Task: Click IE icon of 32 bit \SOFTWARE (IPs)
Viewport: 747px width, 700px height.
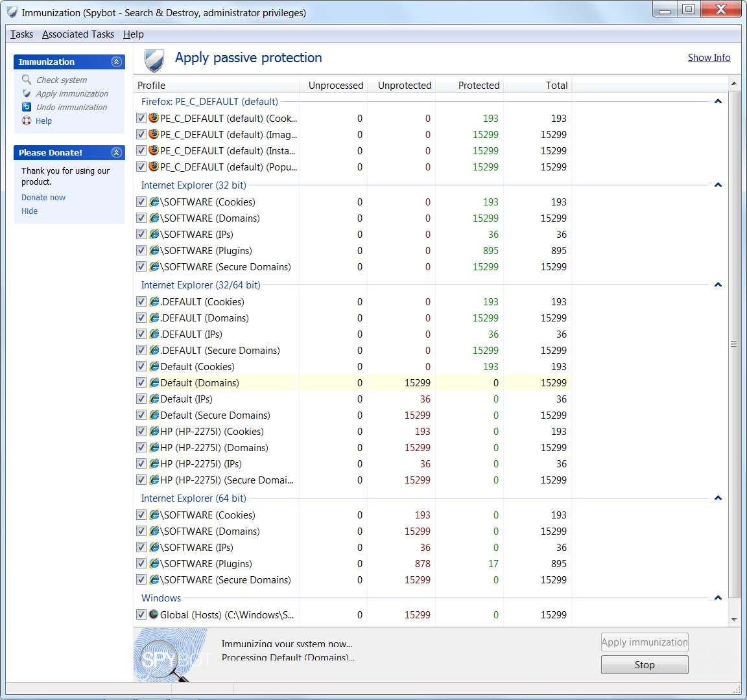Action: click(x=154, y=234)
